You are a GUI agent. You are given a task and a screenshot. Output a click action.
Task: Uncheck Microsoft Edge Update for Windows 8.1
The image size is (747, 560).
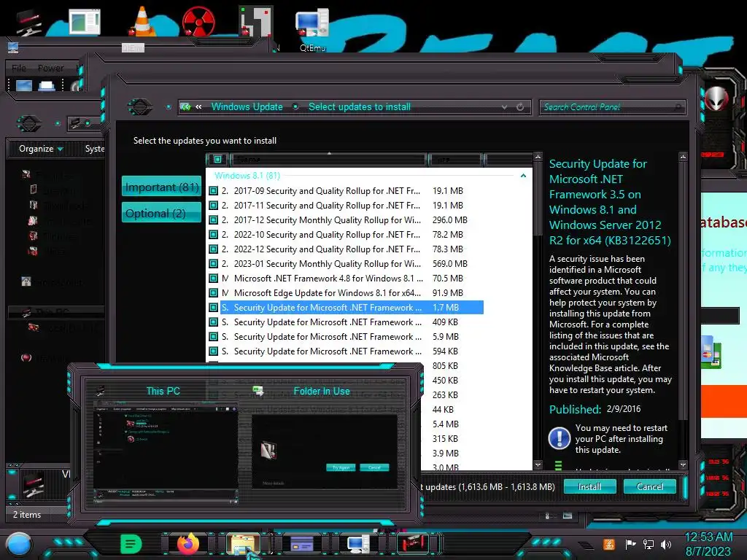point(214,293)
